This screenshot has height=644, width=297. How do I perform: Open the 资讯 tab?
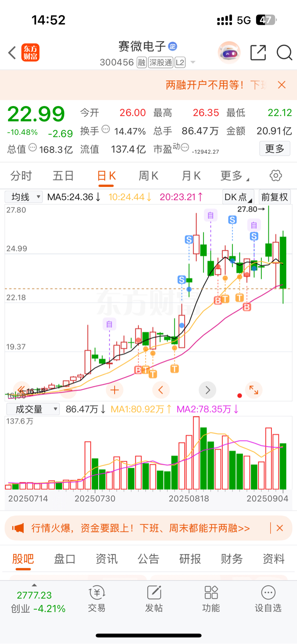click(x=106, y=559)
